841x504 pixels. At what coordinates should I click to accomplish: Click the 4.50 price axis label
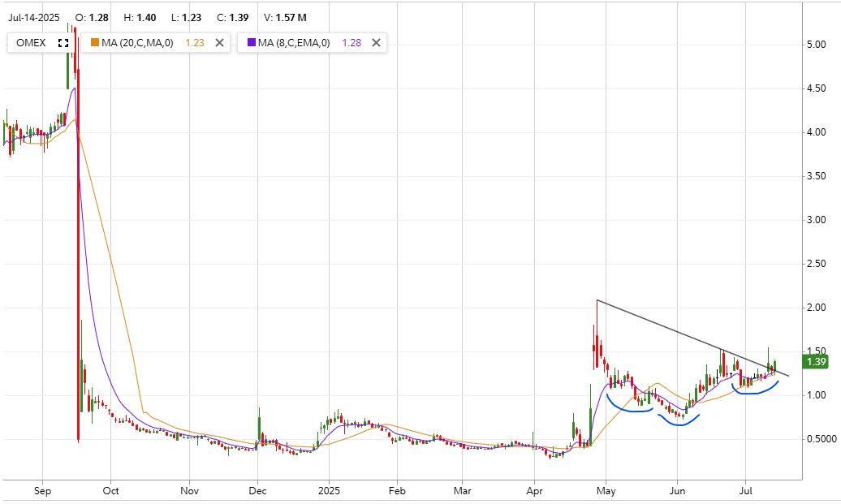click(x=817, y=88)
